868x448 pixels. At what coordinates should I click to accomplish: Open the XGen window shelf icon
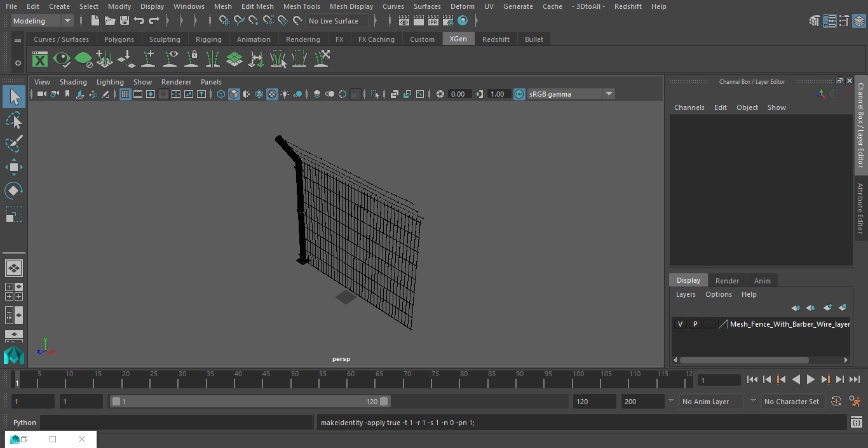(x=40, y=59)
